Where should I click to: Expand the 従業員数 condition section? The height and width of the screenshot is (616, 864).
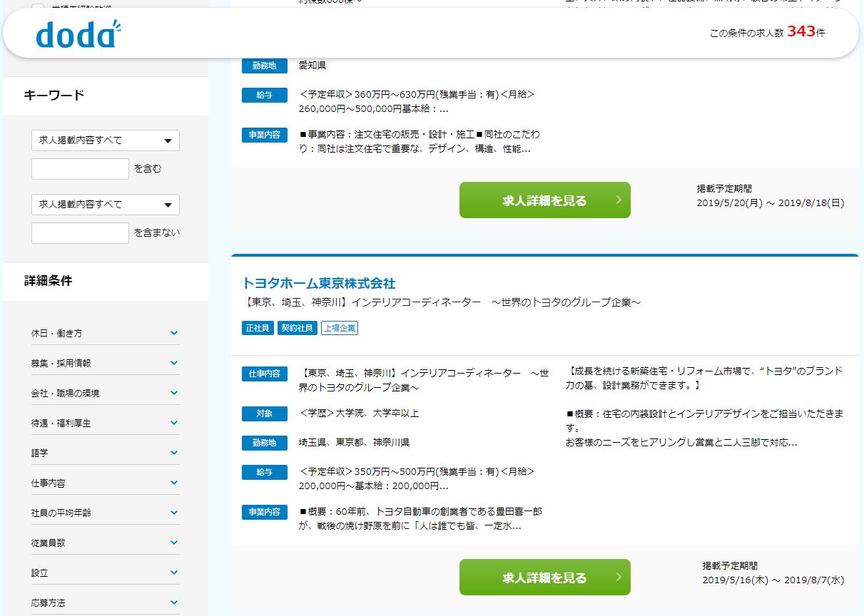[x=105, y=543]
